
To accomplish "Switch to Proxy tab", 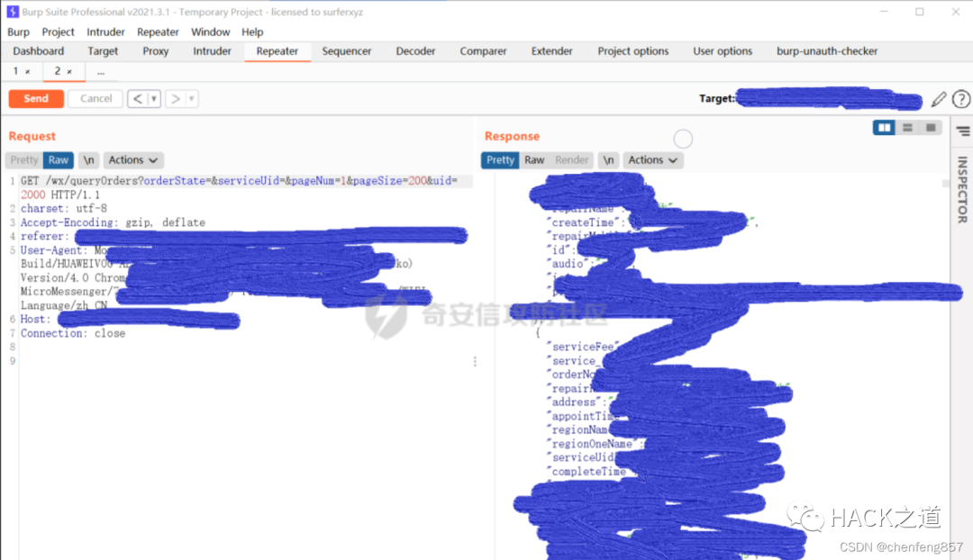I will 156,51.
